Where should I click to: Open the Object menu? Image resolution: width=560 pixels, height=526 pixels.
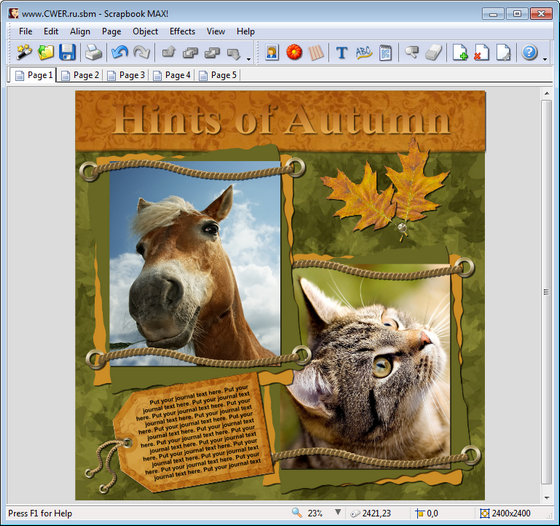(145, 31)
